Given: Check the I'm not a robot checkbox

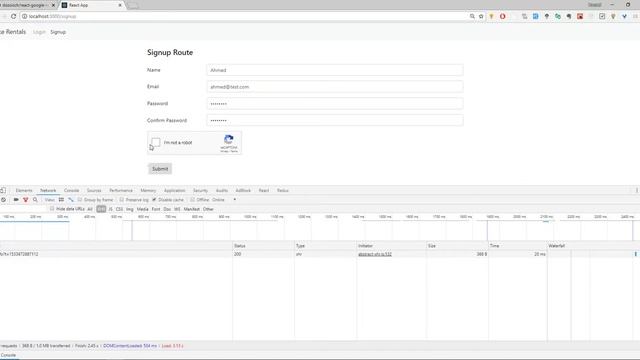Looking at the screenshot, I should (156, 142).
